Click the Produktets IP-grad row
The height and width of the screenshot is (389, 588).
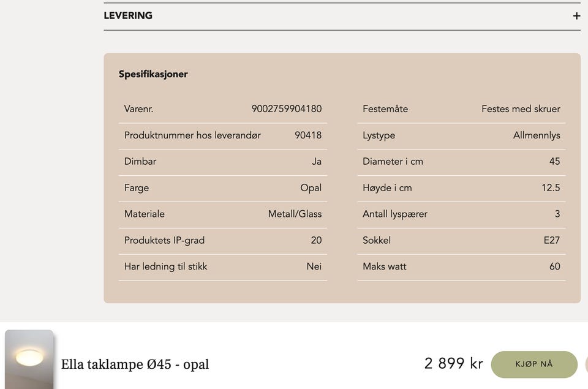[223, 241]
